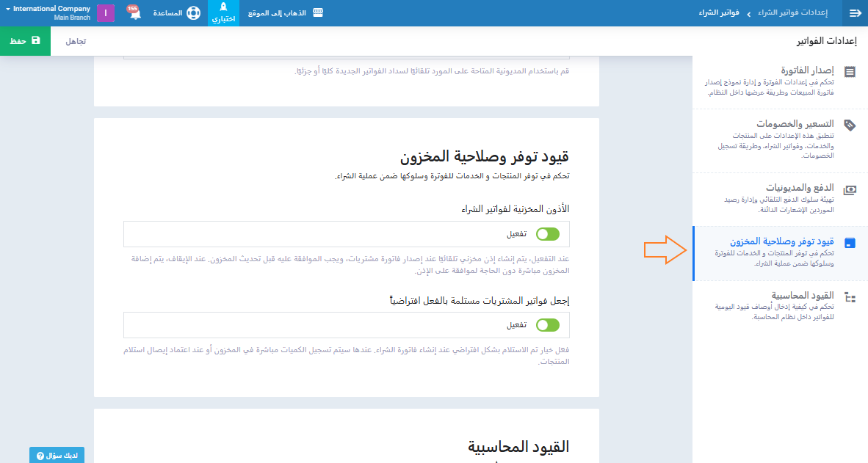Select the Accounting Entries section title
Screen dimensions: 868x463
click(x=798, y=296)
